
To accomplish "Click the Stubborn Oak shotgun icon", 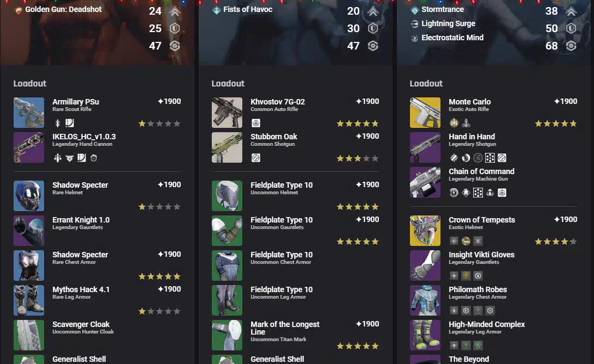I will (227, 147).
